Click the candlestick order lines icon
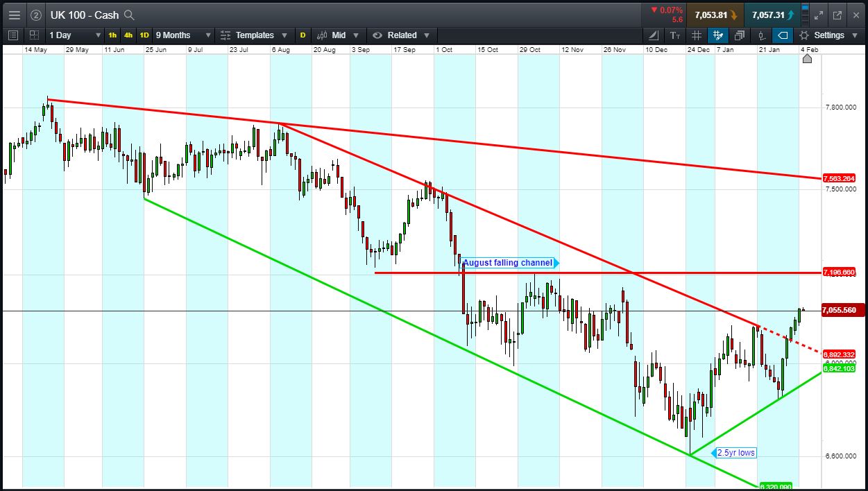The height and width of the screenshot is (491, 868). 762,35
